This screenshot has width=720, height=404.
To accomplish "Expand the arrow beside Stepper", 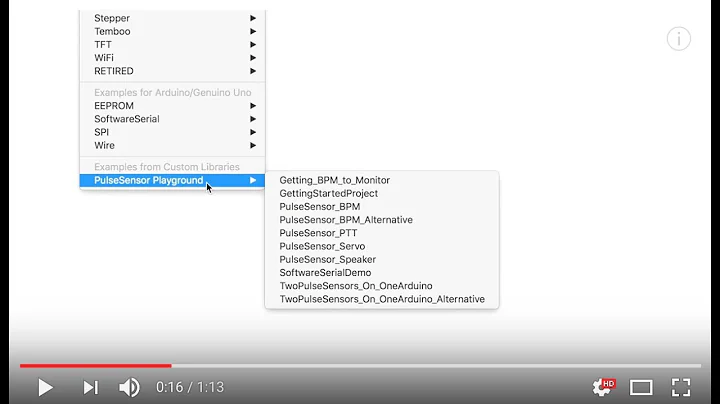I will click(253, 18).
